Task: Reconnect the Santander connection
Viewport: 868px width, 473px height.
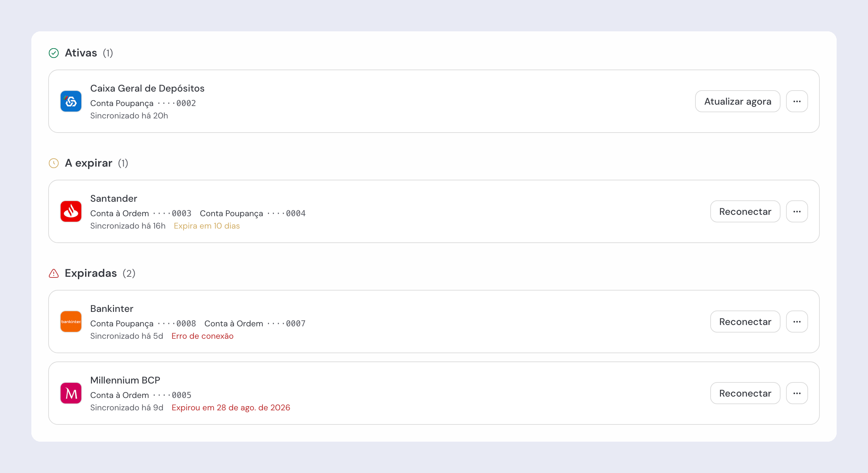Action: 745,211
